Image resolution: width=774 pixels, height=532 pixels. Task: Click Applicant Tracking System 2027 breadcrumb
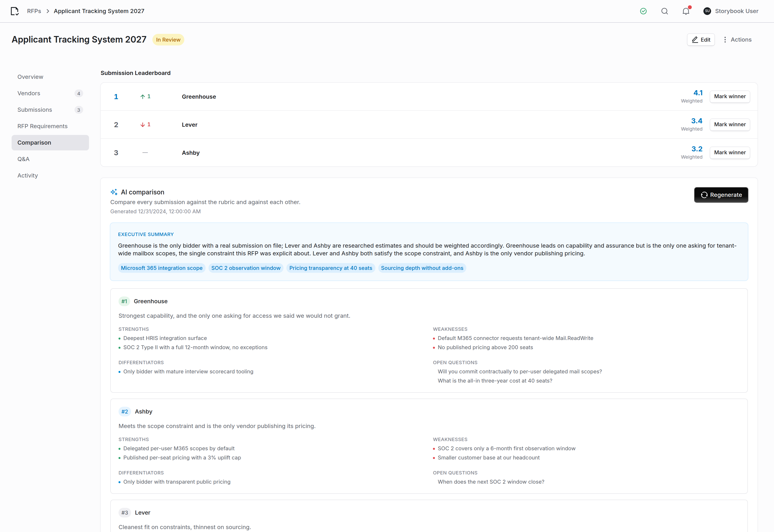click(x=99, y=11)
